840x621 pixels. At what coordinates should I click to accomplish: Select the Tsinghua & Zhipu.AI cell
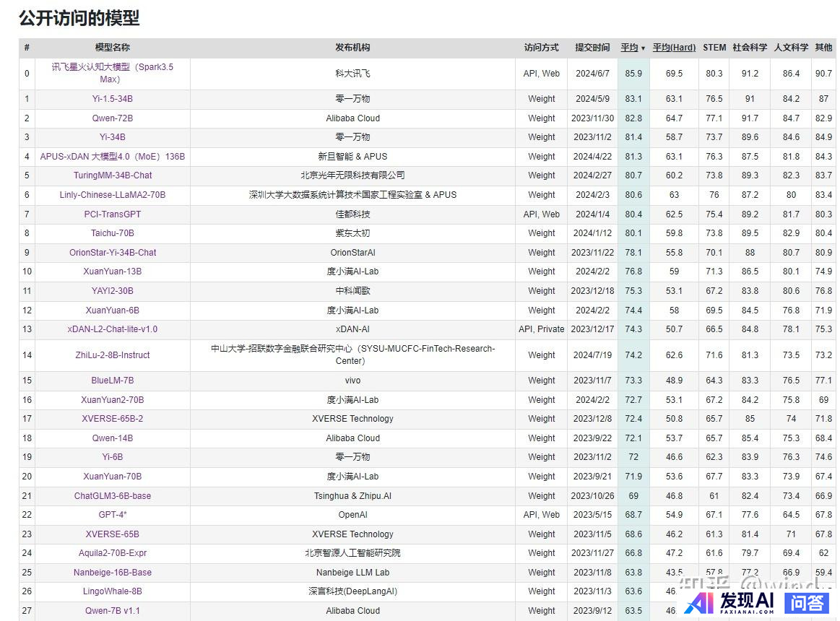click(x=352, y=495)
